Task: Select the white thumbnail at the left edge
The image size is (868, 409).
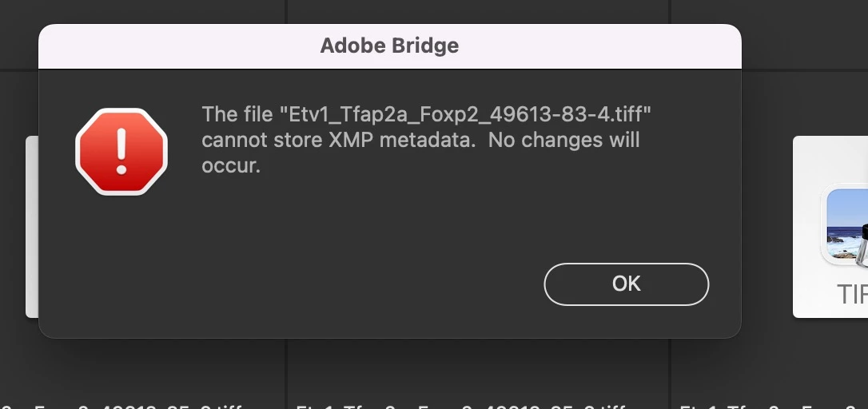Action: 32,226
